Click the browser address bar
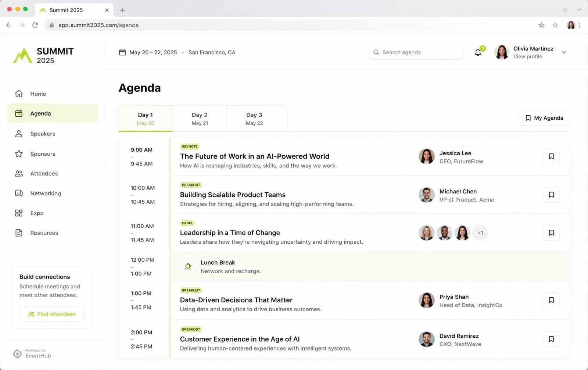 [x=290, y=25]
